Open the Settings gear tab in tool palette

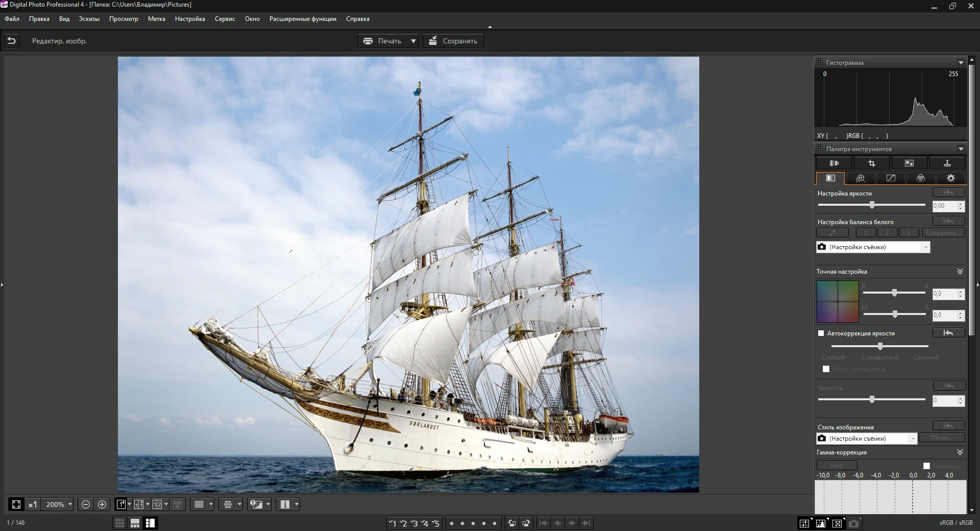(x=950, y=178)
